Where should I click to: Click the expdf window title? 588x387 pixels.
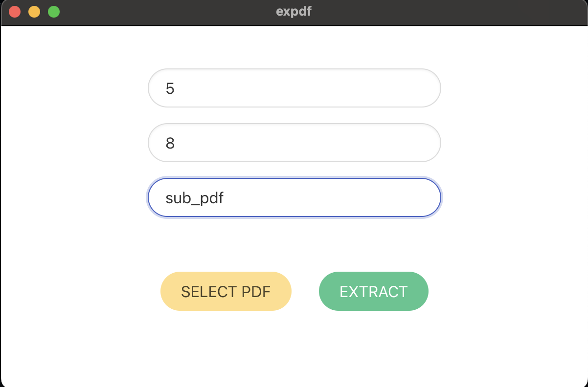(293, 11)
